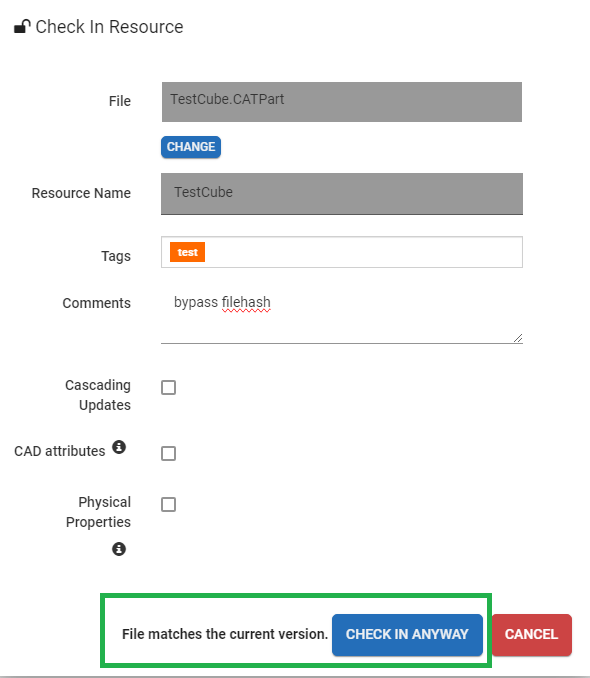Click the unlock padlock icon in title
The height and width of the screenshot is (678, 590).
[22, 26]
